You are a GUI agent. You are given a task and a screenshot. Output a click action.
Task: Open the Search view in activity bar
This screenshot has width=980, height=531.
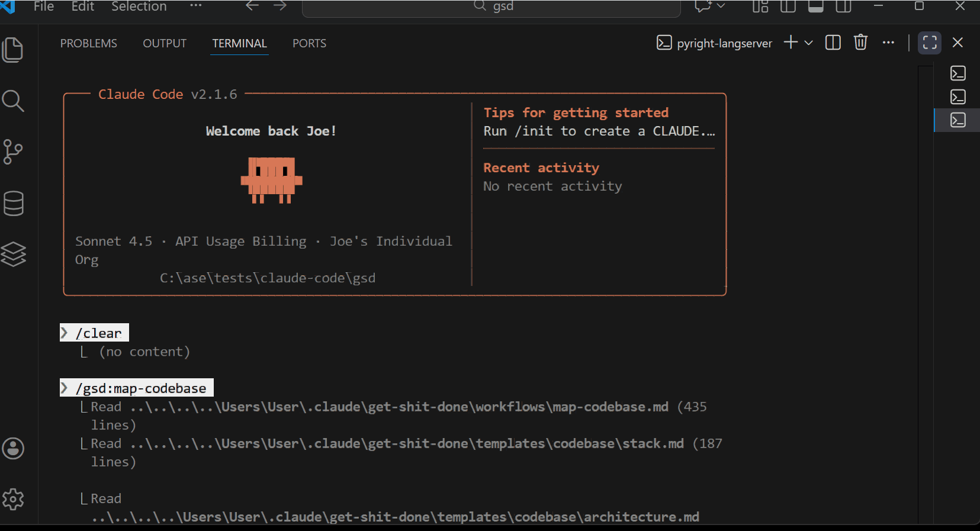pyautogui.click(x=13, y=101)
